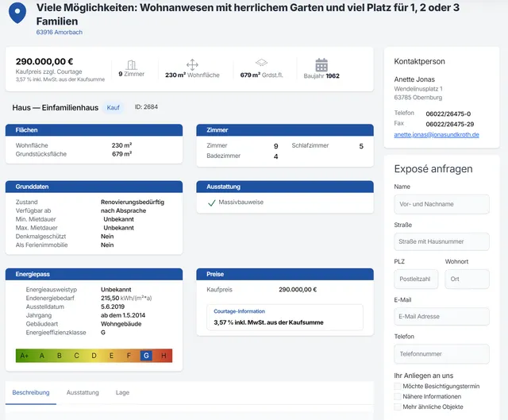Click the anette.jonas@jonasundkroth.de email link

(x=437, y=134)
